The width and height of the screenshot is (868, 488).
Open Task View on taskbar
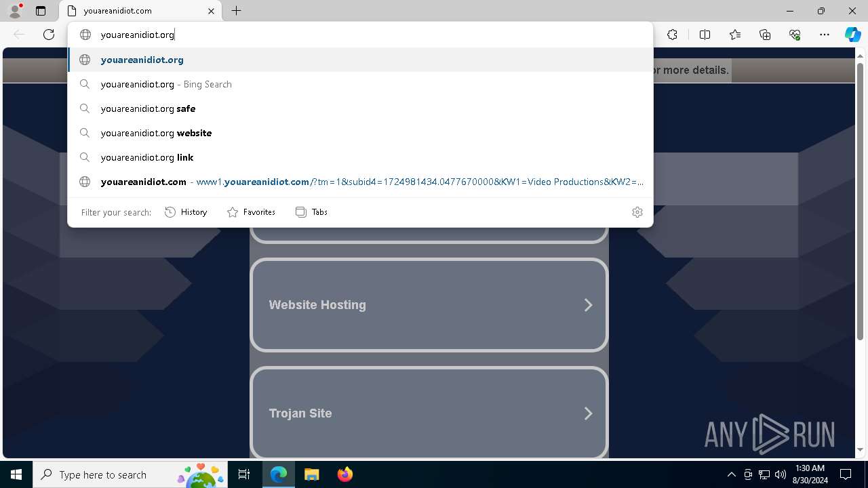(x=244, y=474)
